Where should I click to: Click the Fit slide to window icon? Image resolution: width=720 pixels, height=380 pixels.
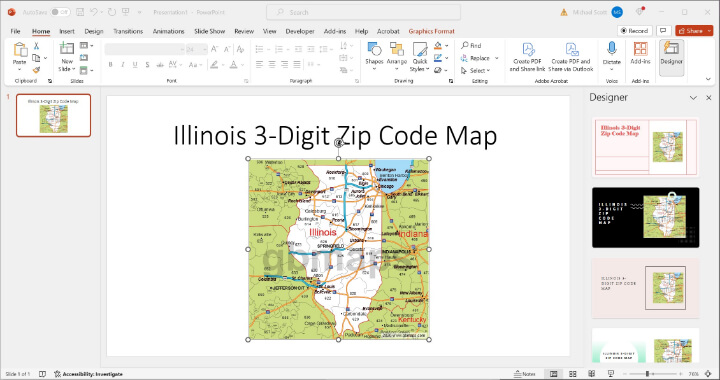pos(709,374)
